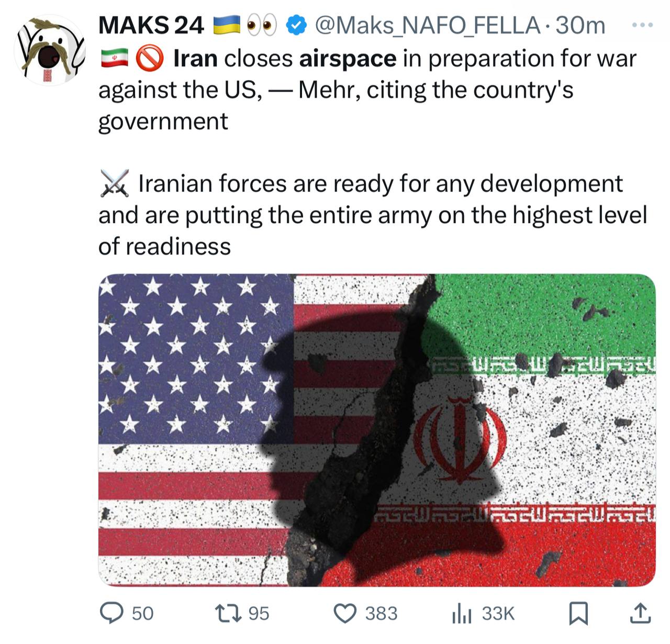This screenshot has width=670, height=644.
Task: Like the post with the heart icon
Action: point(345,613)
